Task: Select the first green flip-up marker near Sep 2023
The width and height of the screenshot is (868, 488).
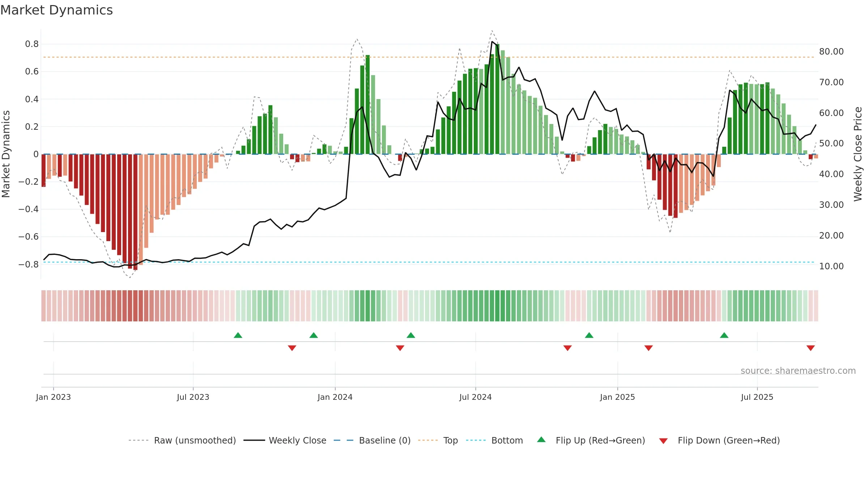Action: coord(238,335)
